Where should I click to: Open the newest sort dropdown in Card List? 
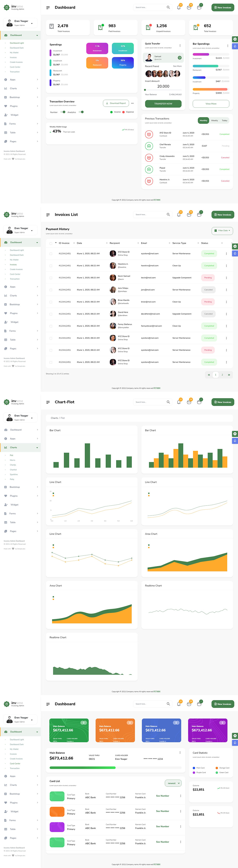(173, 783)
